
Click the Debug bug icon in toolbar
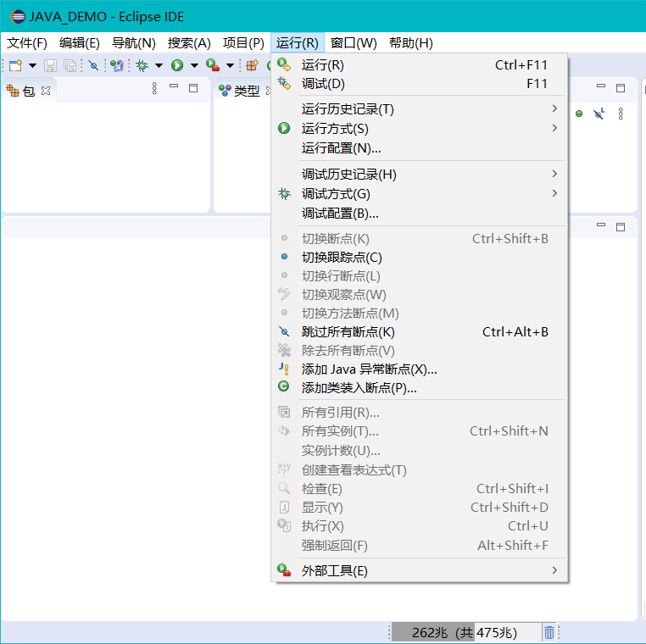coord(142,65)
